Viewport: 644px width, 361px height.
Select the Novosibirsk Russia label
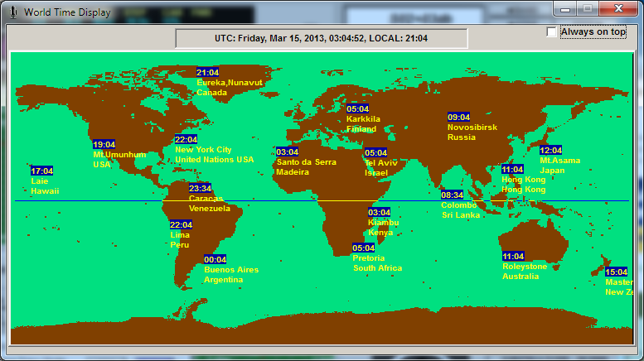(x=472, y=132)
